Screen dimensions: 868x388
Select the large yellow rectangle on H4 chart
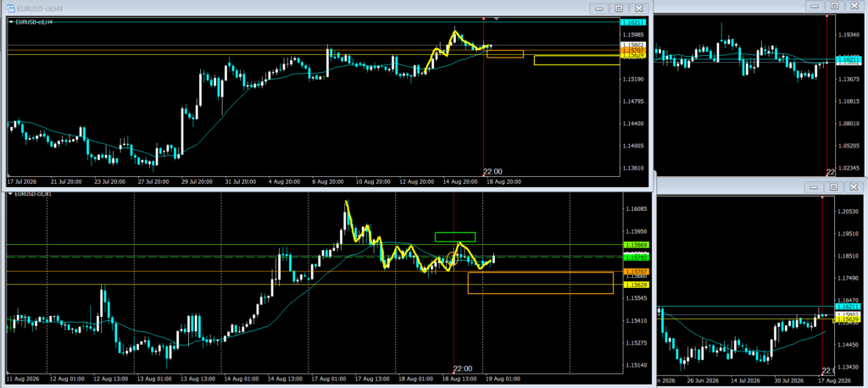pos(576,60)
